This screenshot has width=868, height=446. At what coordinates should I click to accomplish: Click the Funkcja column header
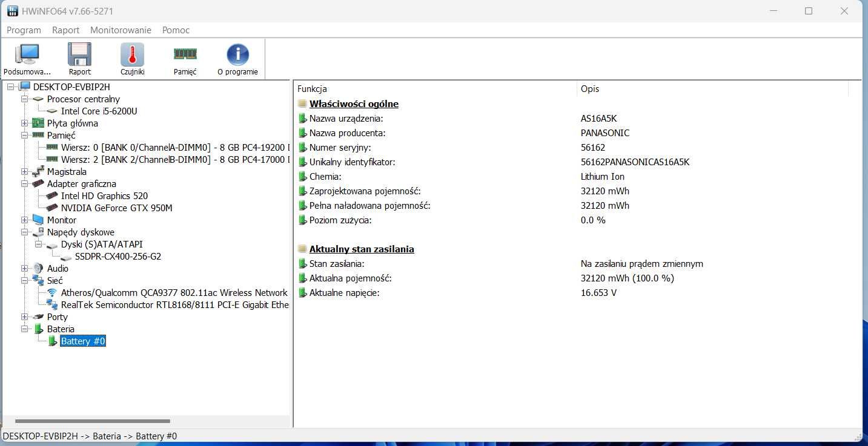coord(435,89)
